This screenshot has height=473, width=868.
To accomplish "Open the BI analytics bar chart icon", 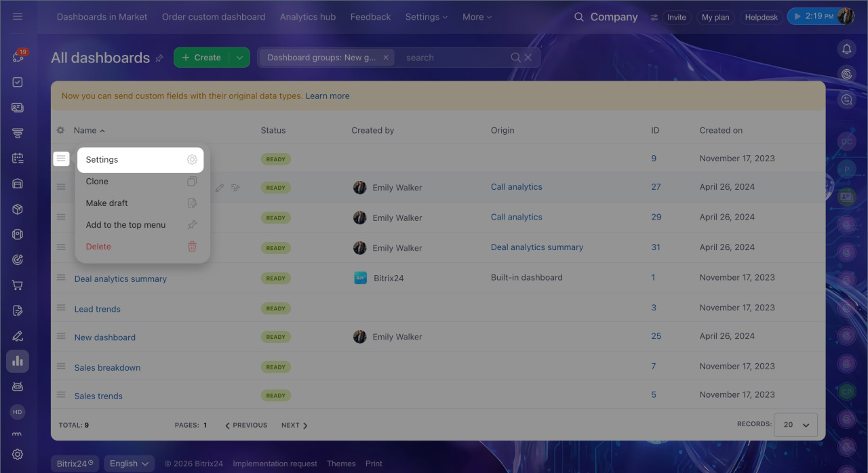I will click(x=18, y=361).
